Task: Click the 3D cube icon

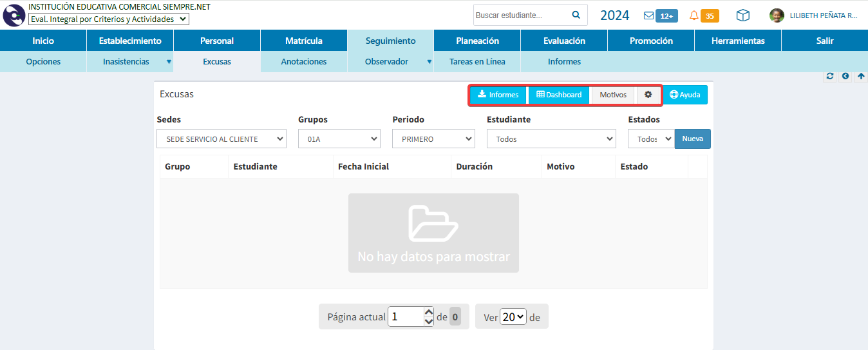Action: [743, 15]
